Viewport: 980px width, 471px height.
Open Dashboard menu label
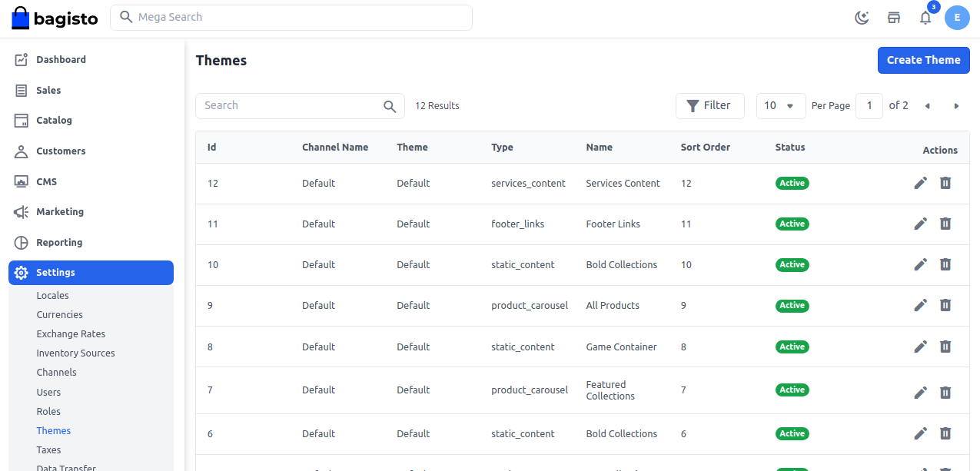[x=61, y=59]
